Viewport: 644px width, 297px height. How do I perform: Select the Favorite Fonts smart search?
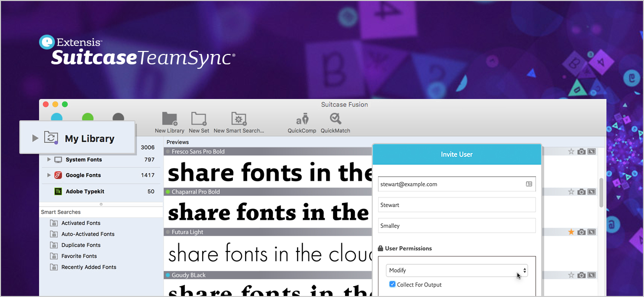coord(79,256)
